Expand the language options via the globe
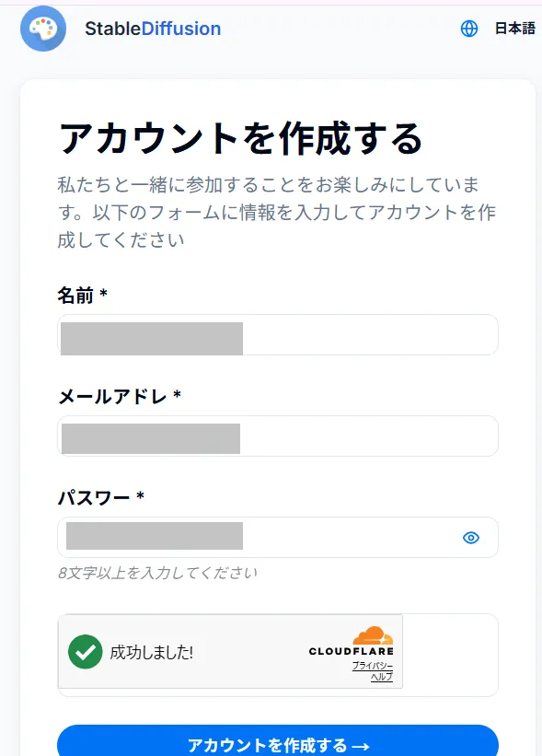The width and height of the screenshot is (542, 756). 468,29
